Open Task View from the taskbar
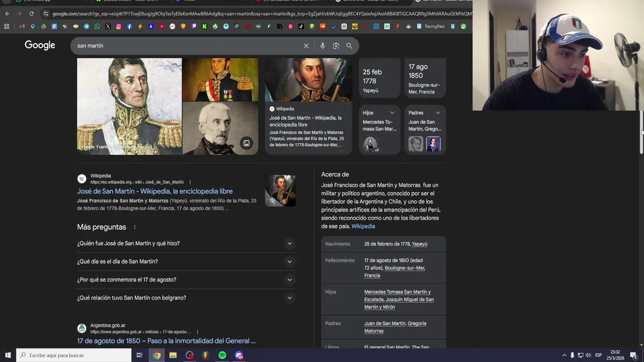Image resolution: width=644 pixels, height=362 pixels. point(139,355)
